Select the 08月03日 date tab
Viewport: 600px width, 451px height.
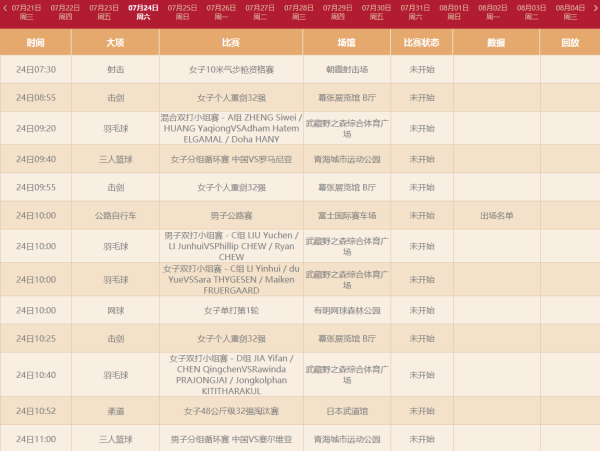pyautogui.click(x=532, y=12)
